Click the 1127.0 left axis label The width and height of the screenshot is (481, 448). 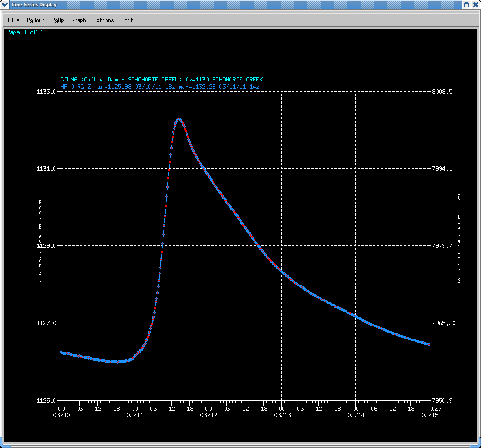[47, 323]
